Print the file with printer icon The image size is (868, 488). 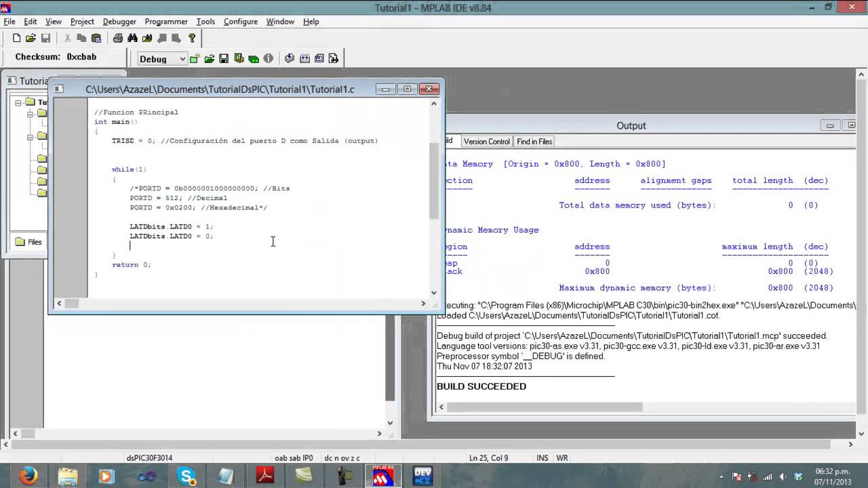point(118,39)
